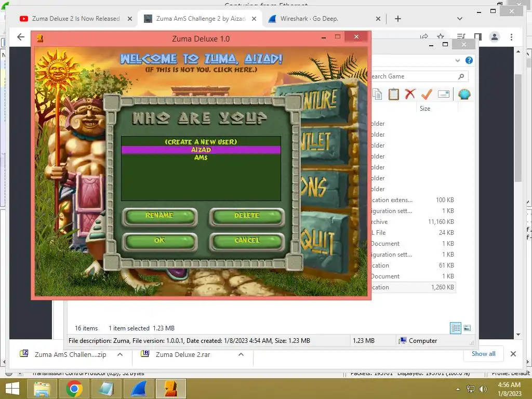Click Explorer red X Delete icon
The width and height of the screenshot is (532, 399).
[x=410, y=94]
